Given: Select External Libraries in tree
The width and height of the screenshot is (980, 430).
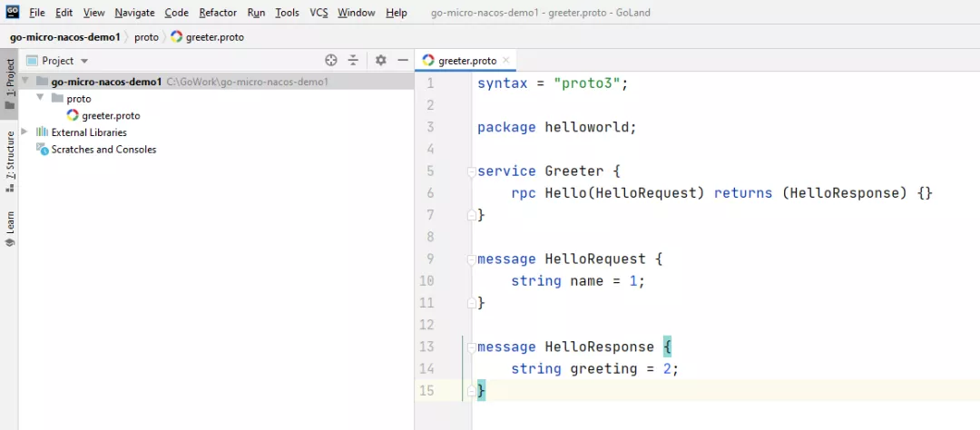Looking at the screenshot, I should tap(89, 132).
